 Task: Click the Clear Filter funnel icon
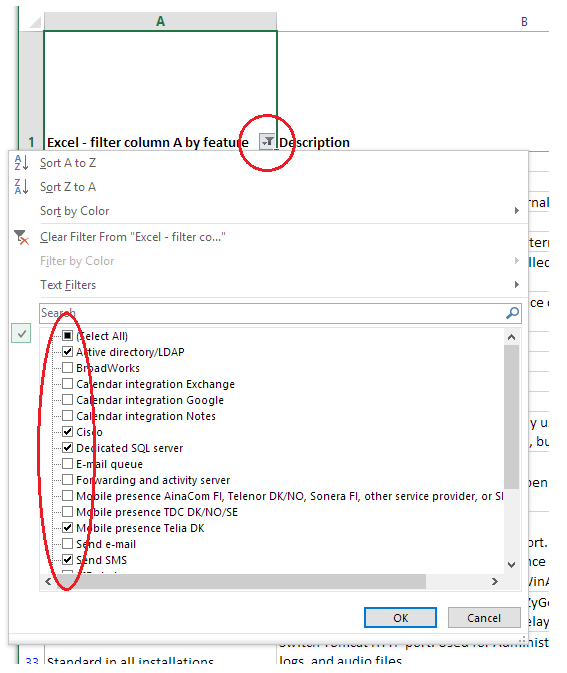(x=21, y=237)
